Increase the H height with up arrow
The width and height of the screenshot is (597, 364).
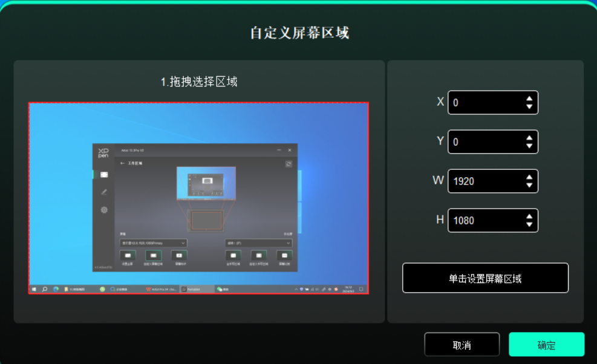pyautogui.click(x=529, y=216)
